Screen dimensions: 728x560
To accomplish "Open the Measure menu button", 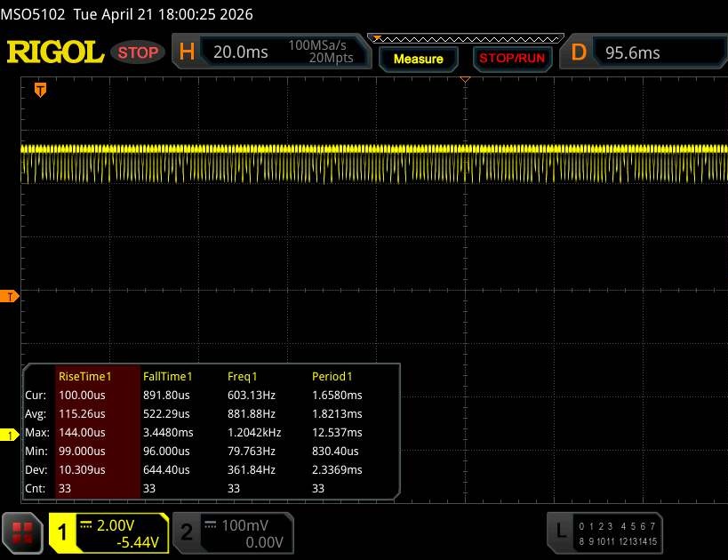I will pyautogui.click(x=419, y=59).
